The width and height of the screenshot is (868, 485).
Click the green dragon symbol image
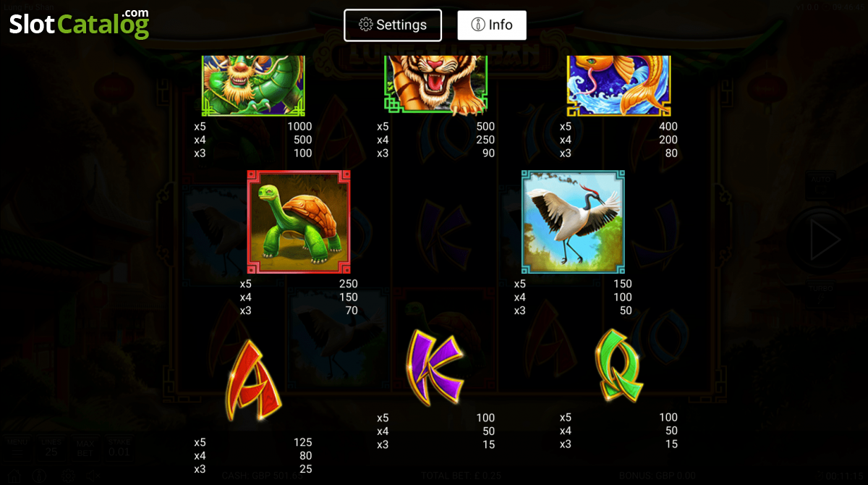click(253, 85)
